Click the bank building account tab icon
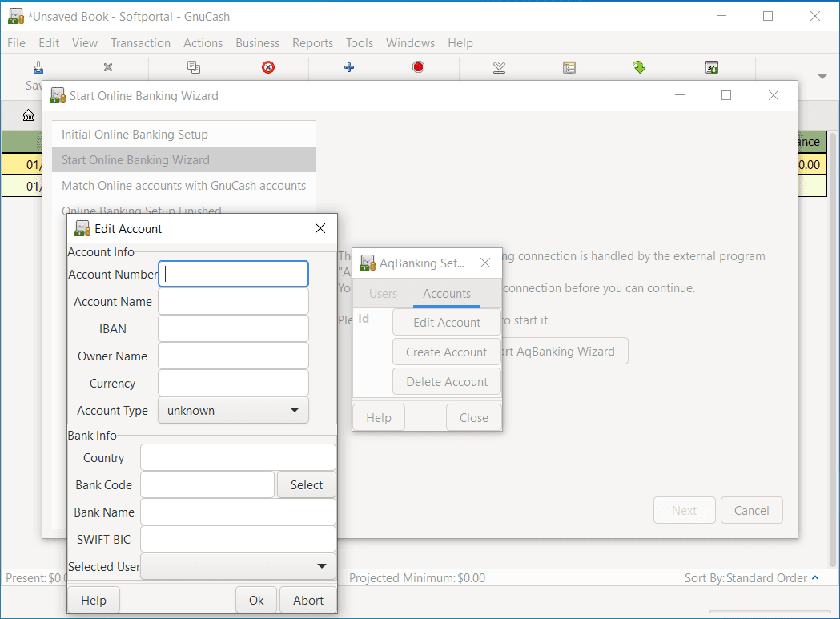The height and width of the screenshot is (619, 840). tap(28, 115)
